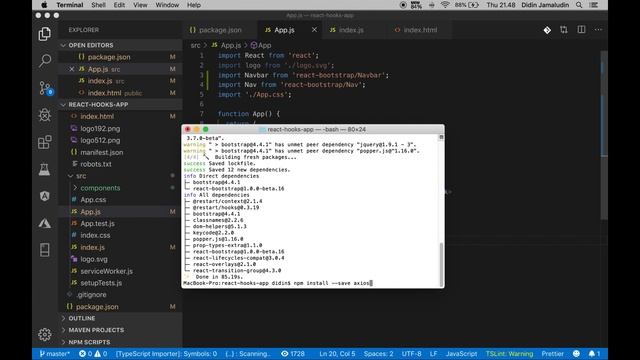Viewport: 640px width, 360px height.
Task: Close the App.js editor tab
Action: tap(314, 30)
